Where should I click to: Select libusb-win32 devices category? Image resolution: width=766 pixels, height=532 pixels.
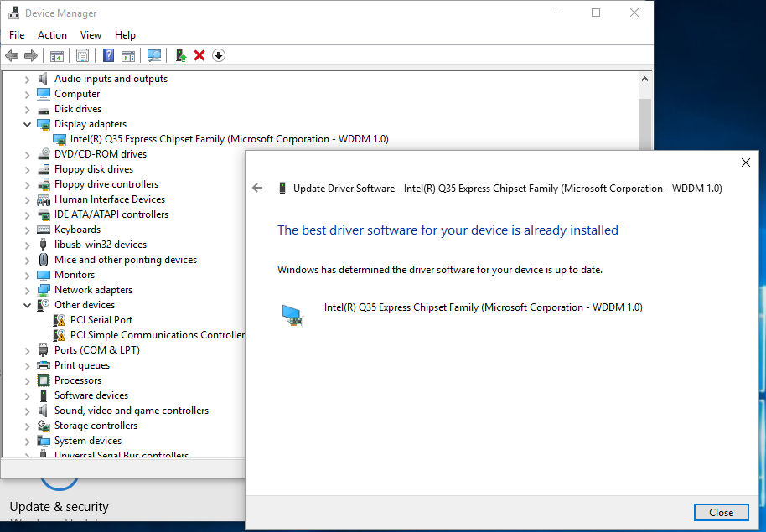101,245
